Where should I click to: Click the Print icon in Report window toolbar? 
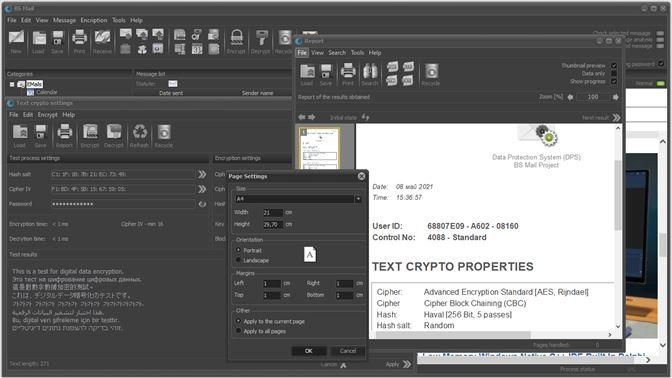(x=348, y=71)
